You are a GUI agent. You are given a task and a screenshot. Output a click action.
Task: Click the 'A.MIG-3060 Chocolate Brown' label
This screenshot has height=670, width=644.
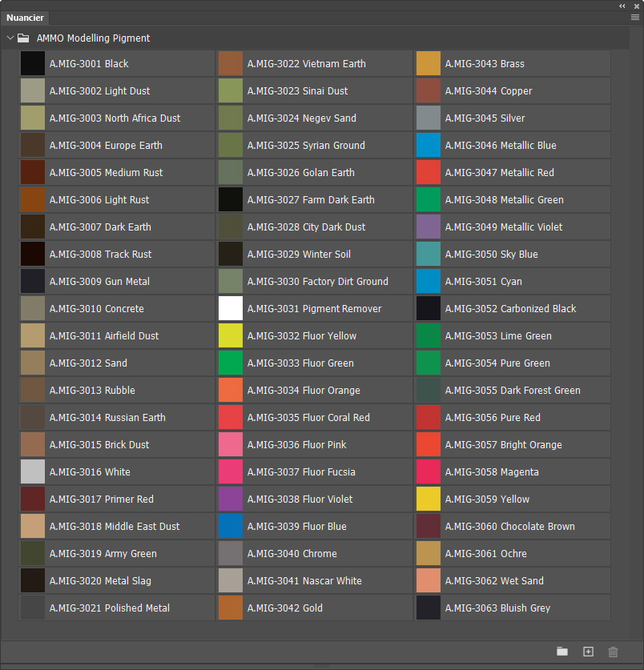[x=509, y=527]
